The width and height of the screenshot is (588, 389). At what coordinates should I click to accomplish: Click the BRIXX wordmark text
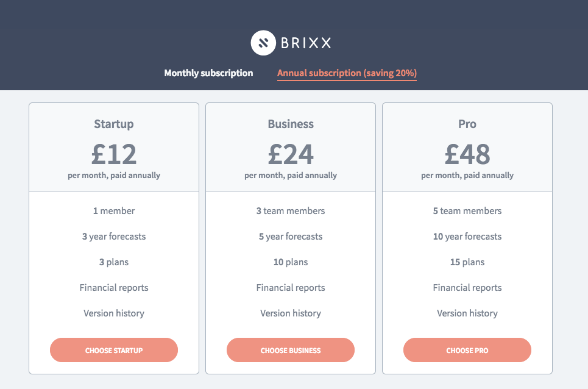pos(306,43)
